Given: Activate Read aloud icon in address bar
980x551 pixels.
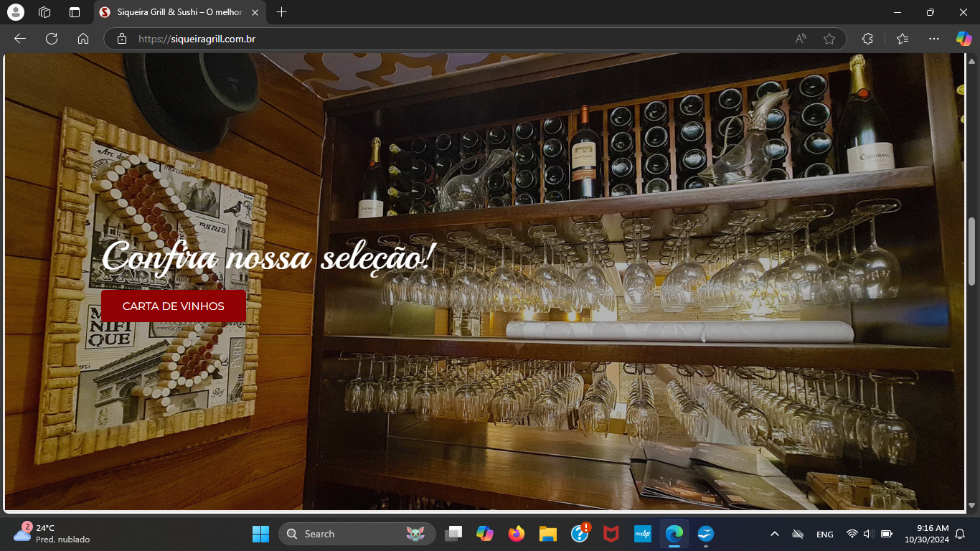Looking at the screenshot, I should click(x=801, y=39).
